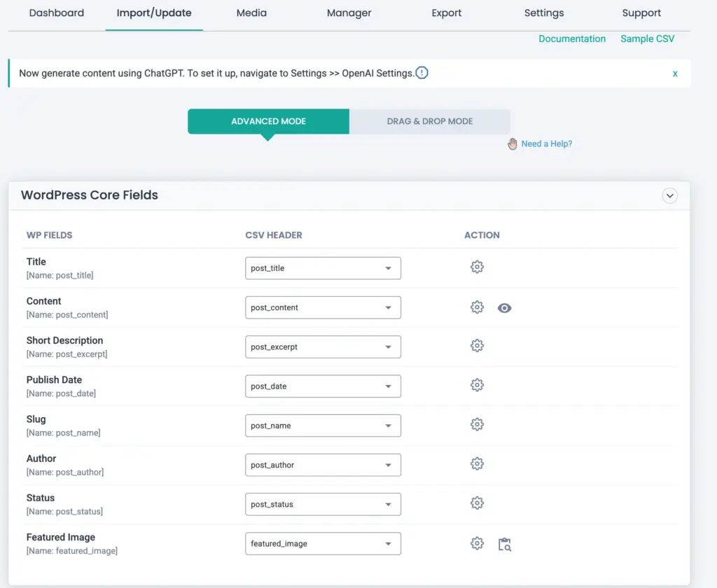This screenshot has height=588, width=717.
Task: Open settings gear for Slug field
Action: tap(477, 424)
